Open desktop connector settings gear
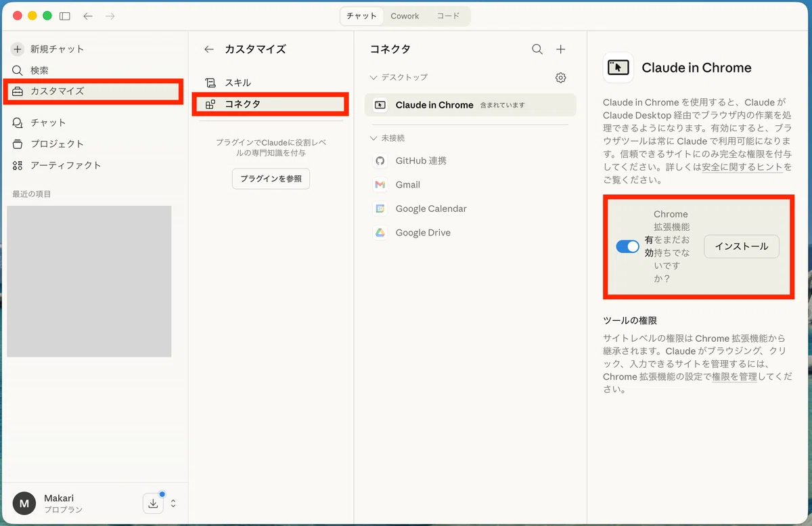 560,78
